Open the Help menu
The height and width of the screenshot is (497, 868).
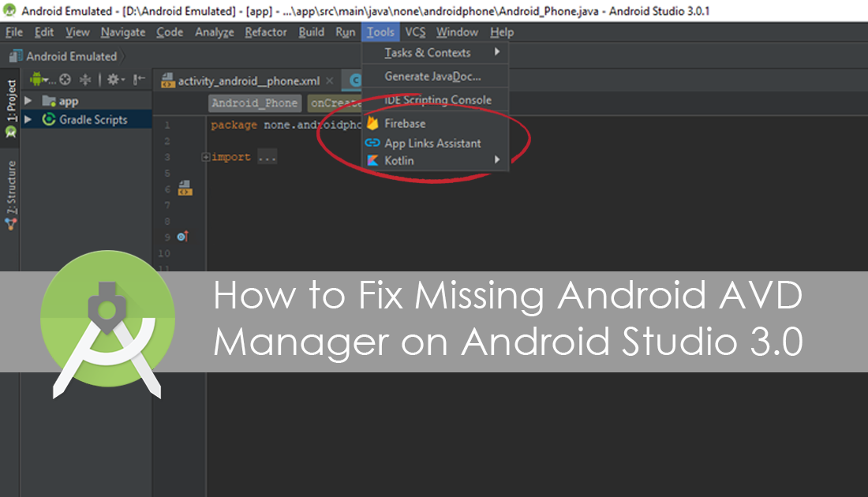pyautogui.click(x=502, y=32)
